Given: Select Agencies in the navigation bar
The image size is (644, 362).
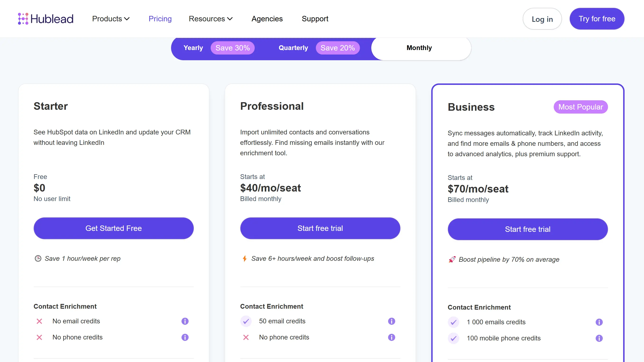Looking at the screenshot, I should click(x=267, y=18).
